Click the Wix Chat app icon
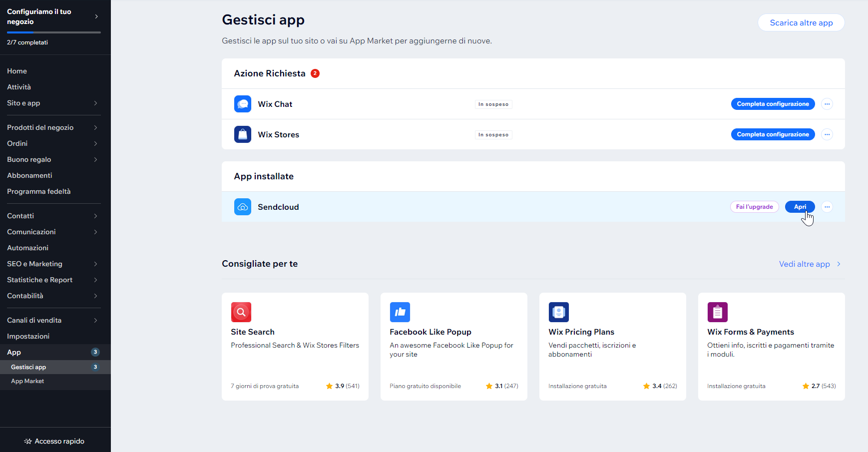This screenshot has height=452, width=868. pyautogui.click(x=243, y=104)
